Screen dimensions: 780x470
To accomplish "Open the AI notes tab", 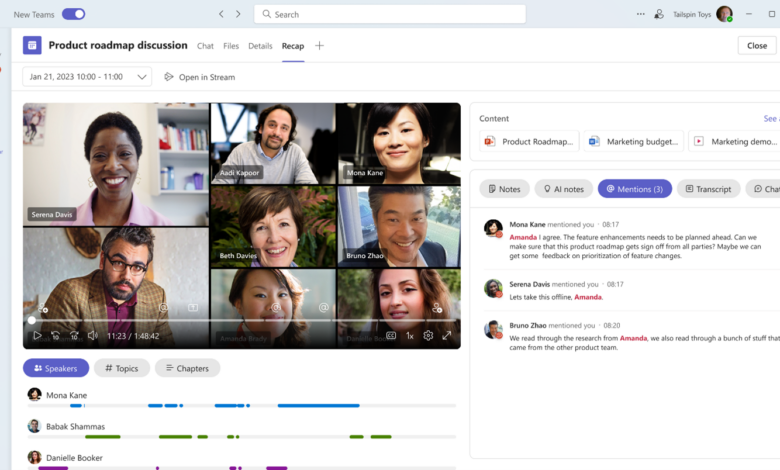I will pyautogui.click(x=564, y=189).
